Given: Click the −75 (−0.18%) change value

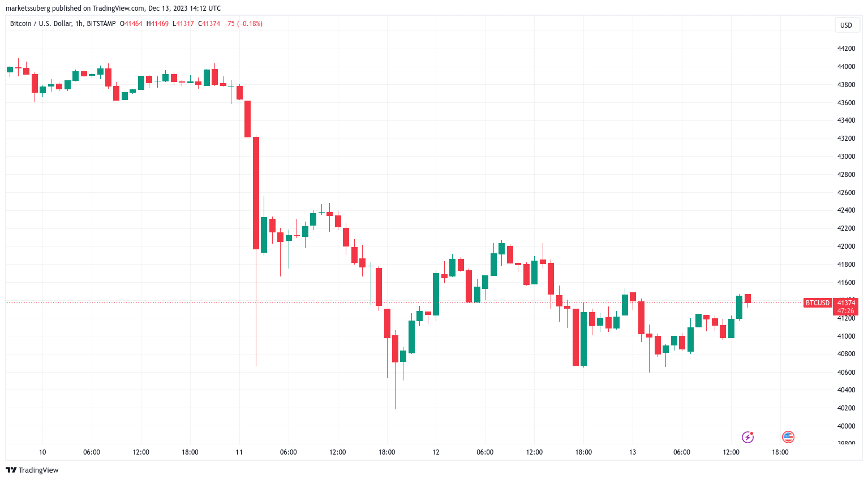Looking at the screenshot, I should (243, 24).
